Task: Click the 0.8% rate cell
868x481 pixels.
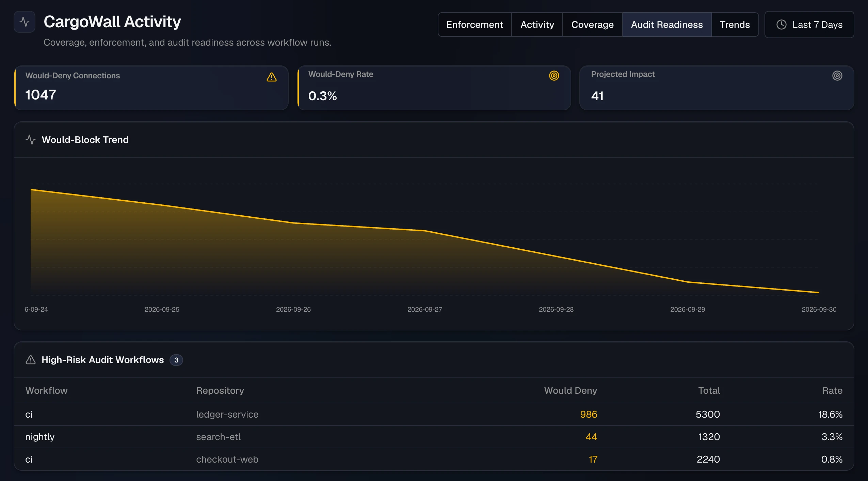Action: (832, 459)
